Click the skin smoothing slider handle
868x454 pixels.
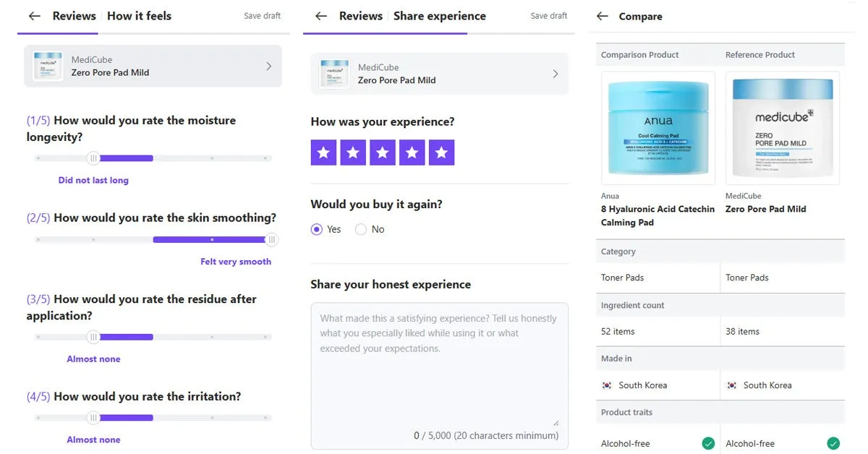click(272, 240)
